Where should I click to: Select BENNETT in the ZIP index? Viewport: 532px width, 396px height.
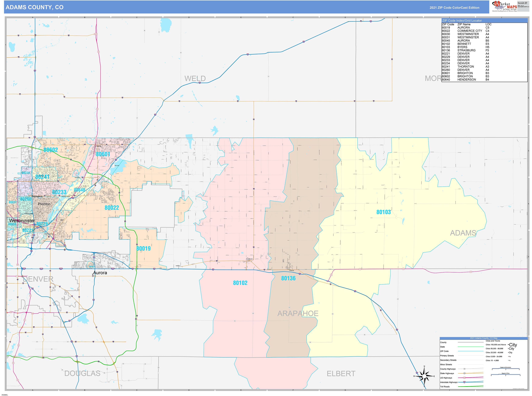coord(464,44)
